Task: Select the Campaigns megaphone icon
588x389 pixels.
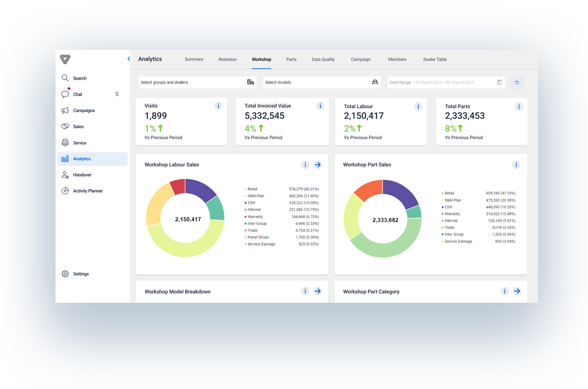Action: pos(65,110)
